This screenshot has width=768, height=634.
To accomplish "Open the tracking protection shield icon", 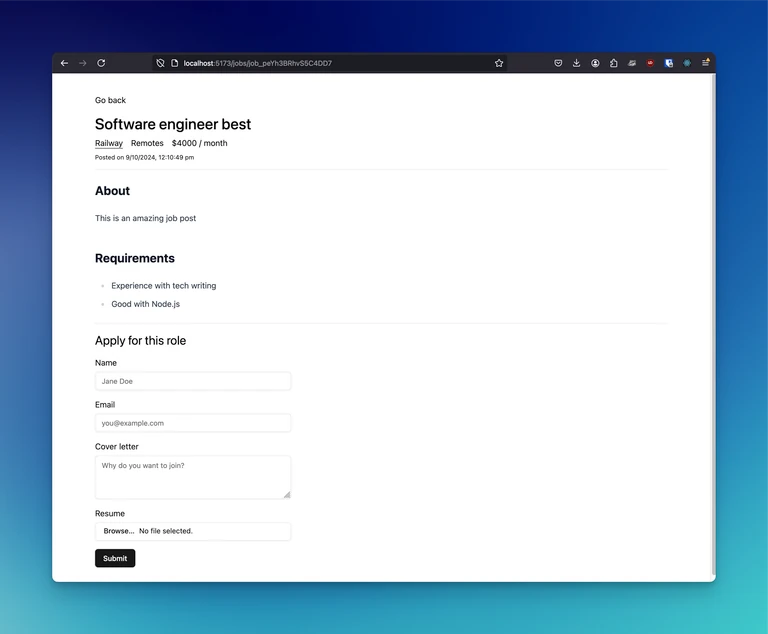I will coord(160,63).
